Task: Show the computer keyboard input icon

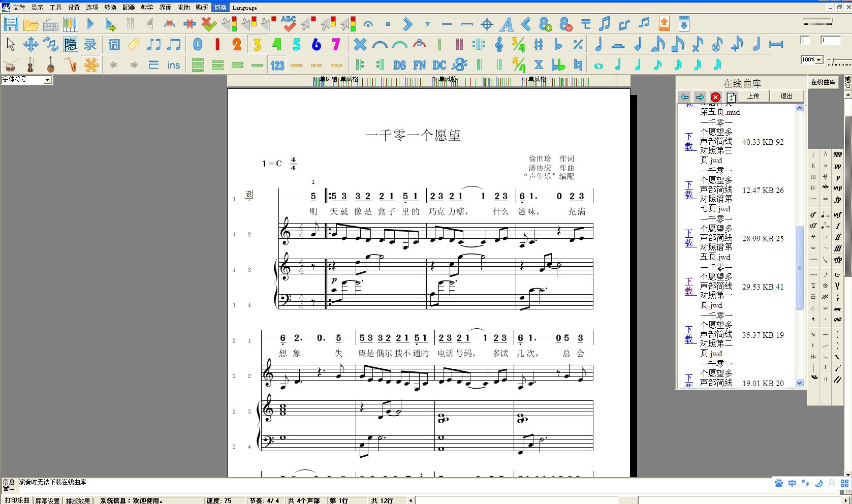Action: [50, 24]
